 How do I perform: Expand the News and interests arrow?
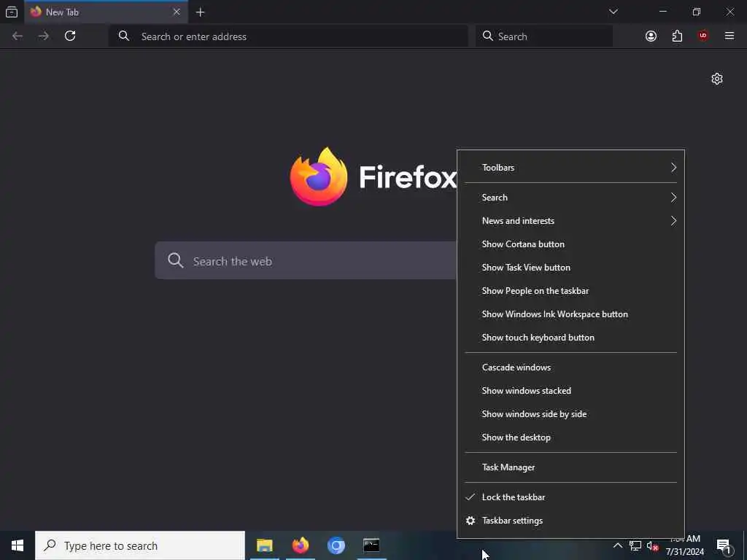[673, 220]
